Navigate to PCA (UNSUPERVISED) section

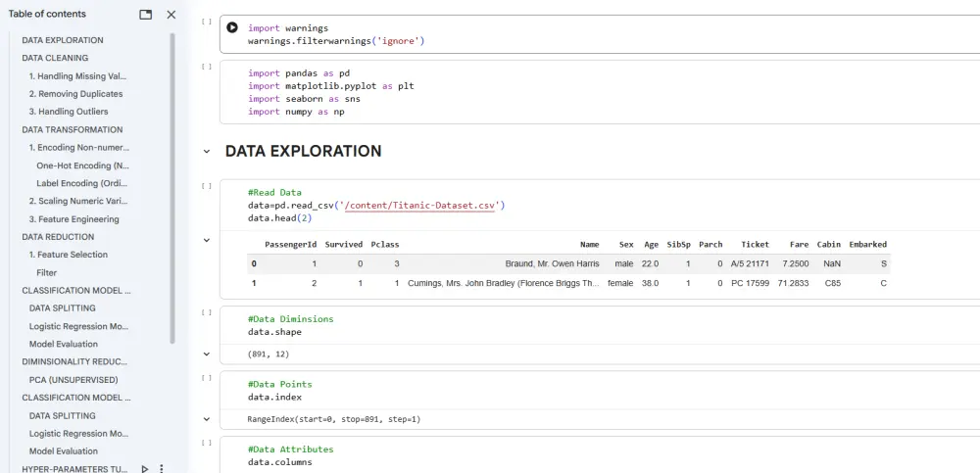(73, 380)
